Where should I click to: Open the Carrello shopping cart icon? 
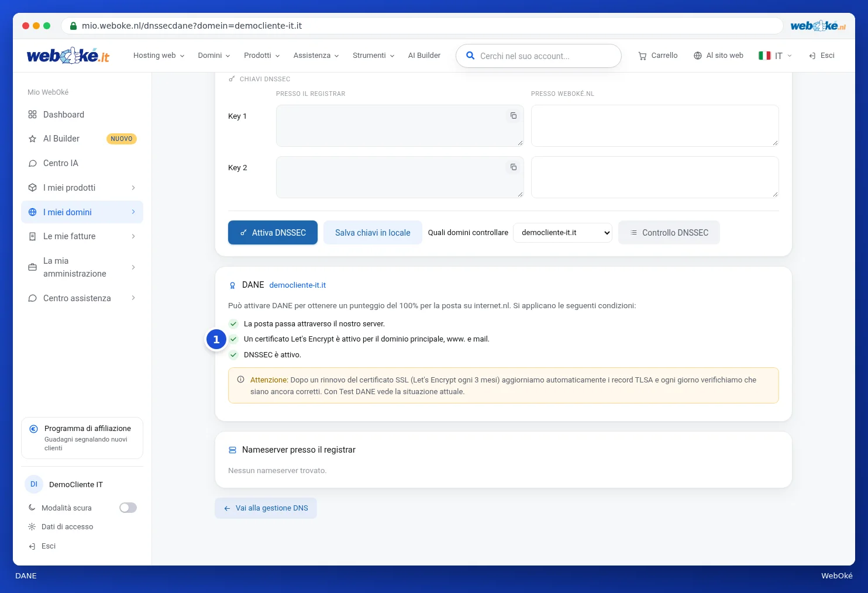(x=642, y=56)
